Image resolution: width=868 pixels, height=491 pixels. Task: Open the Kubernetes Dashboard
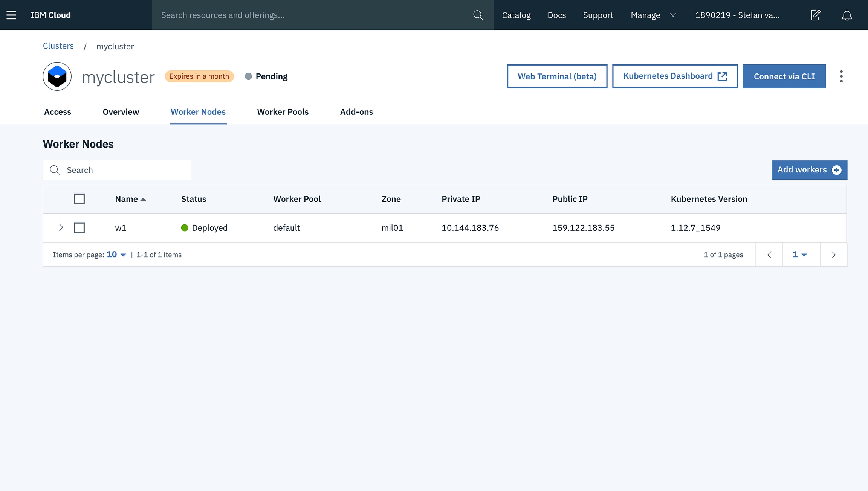[x=675, y=76]
